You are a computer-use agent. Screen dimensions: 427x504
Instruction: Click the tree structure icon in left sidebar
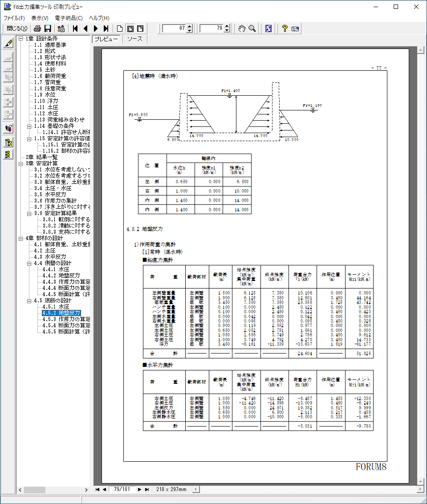tap(8, 142)
